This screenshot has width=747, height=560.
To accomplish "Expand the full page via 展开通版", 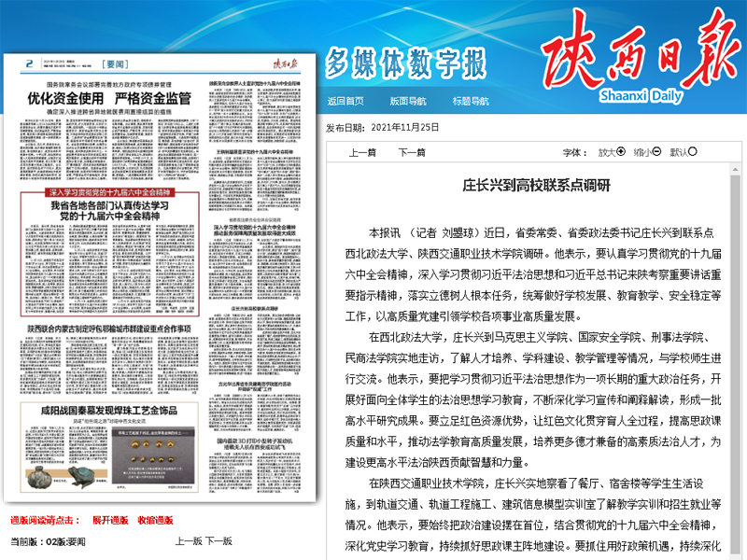I will tap(110, 521).
